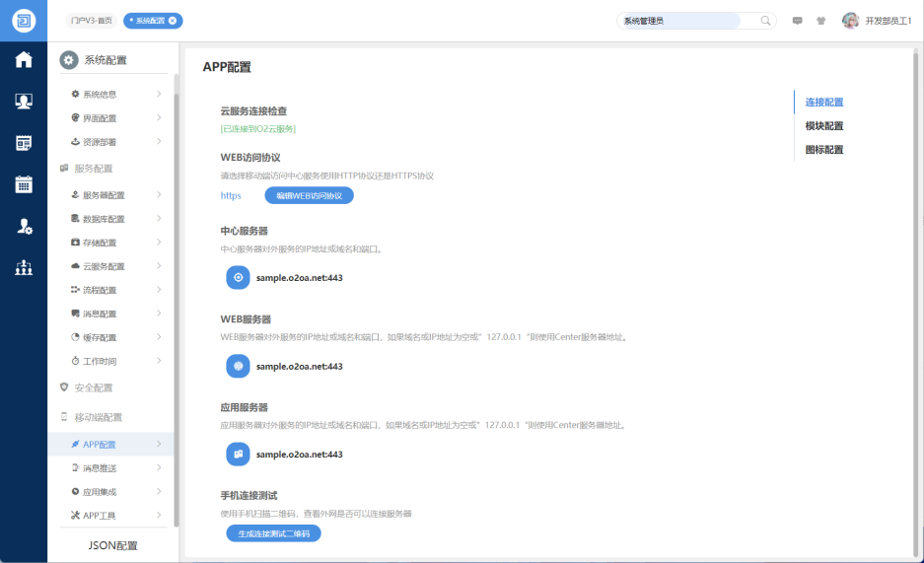Close the 系统配置 tab

[x=174, y=21]
